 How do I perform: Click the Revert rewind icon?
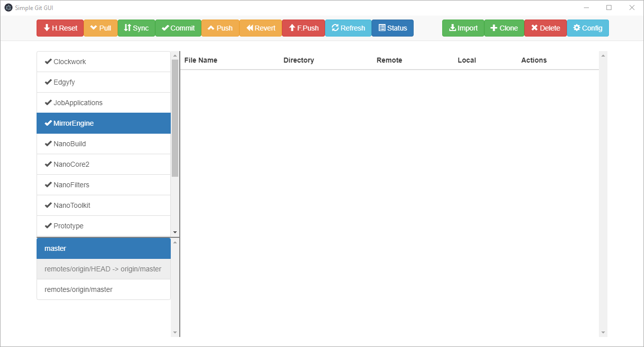click(x=249, y=28)
